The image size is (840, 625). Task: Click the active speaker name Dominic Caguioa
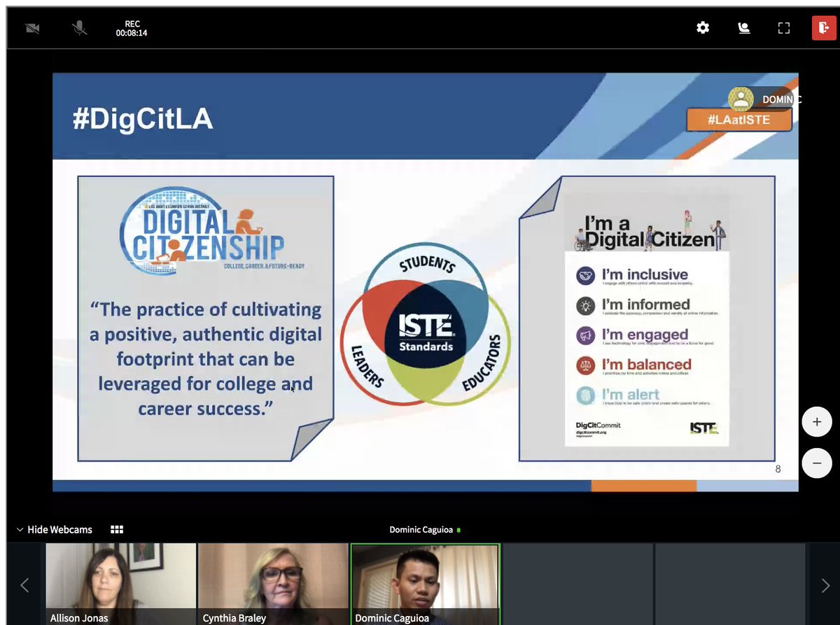[x=421, y=530]
